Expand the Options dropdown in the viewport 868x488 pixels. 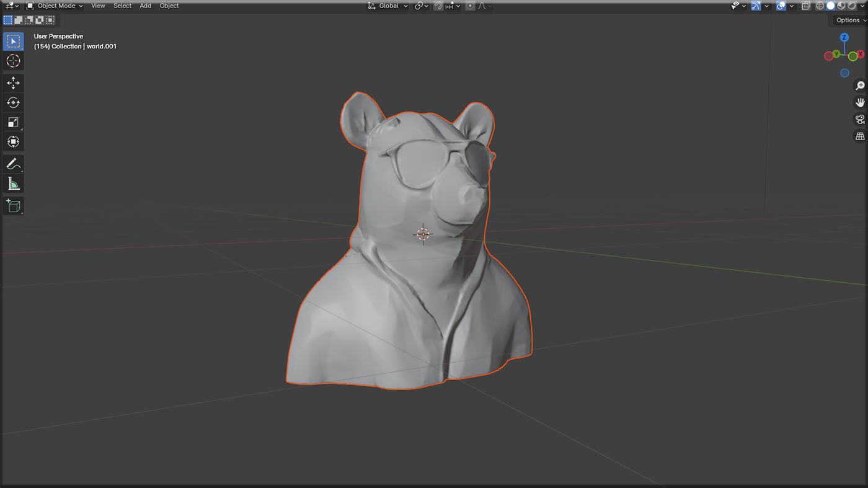(x=848, y=20)
